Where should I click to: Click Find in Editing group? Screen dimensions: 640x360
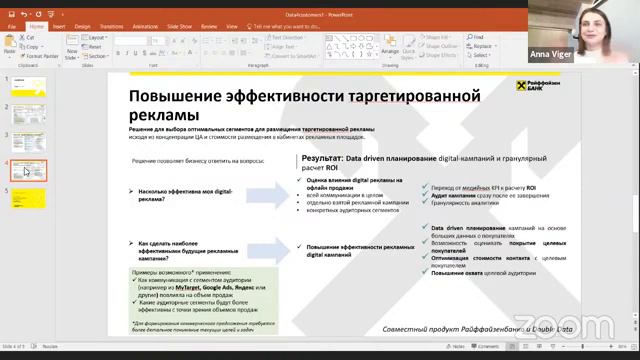(x=475, y=37)
